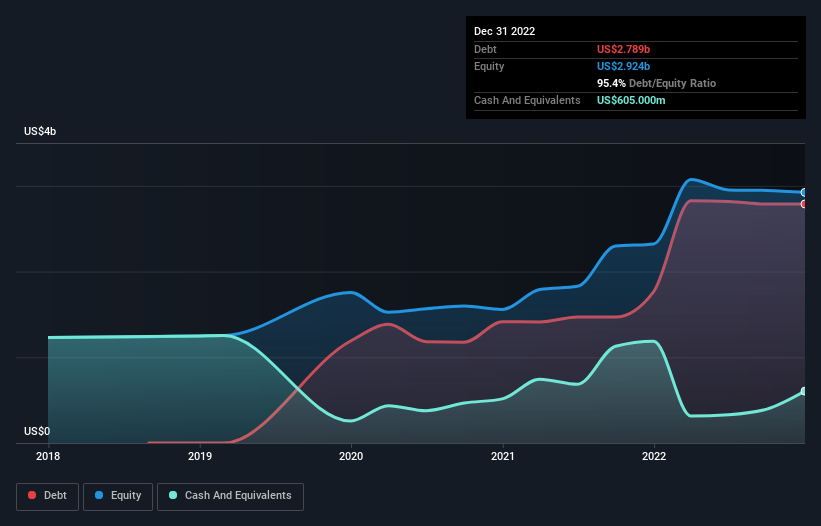The width and height of the screenshot is (821, 526).
Task: Click the Cash And Equivalents tooltip label
Action: pyautogui.click(x=527, y=100)
